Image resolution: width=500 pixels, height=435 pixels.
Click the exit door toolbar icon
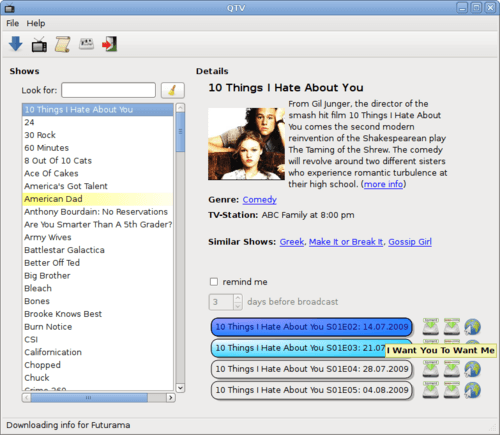tap(110, 44)
